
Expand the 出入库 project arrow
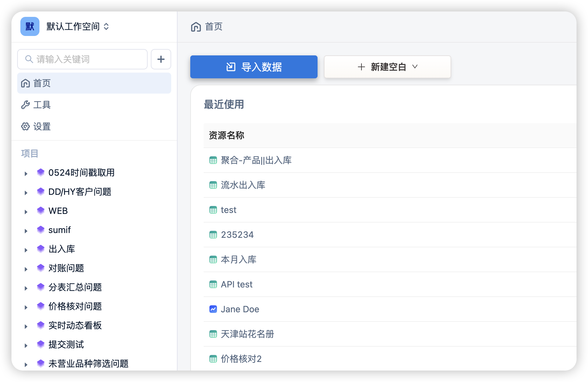(x=26, y=250)
